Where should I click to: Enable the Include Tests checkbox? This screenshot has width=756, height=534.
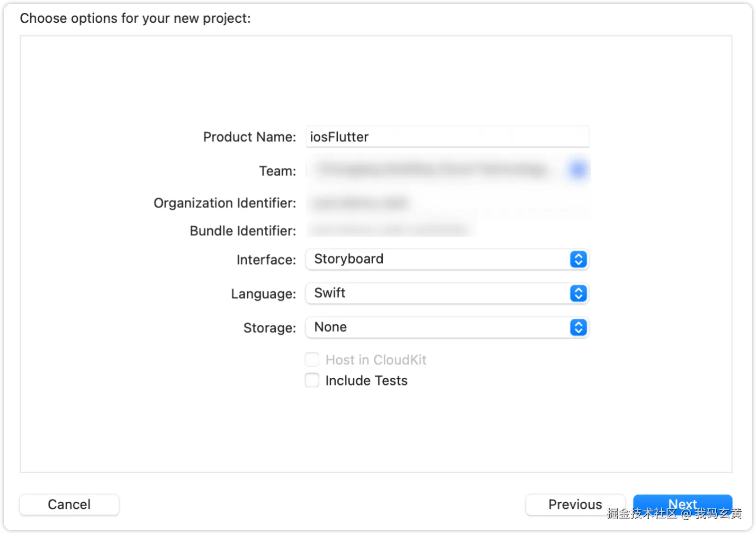312,380
